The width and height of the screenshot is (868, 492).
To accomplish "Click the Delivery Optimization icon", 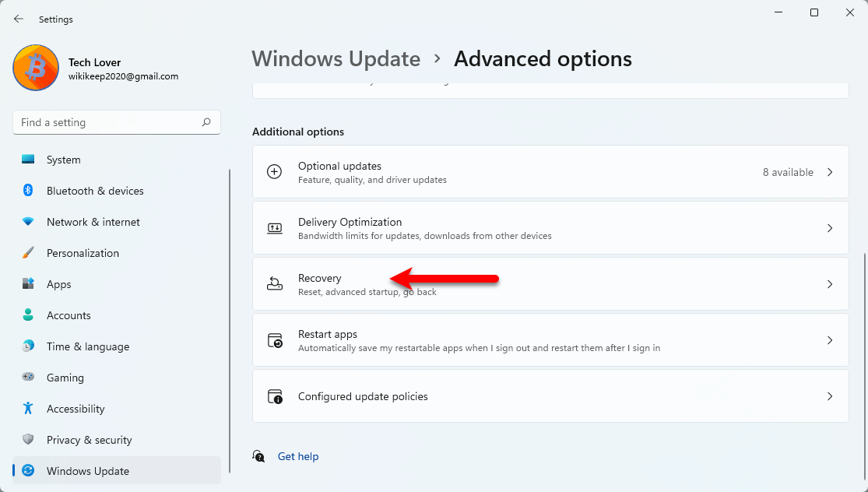I will 275,228.
